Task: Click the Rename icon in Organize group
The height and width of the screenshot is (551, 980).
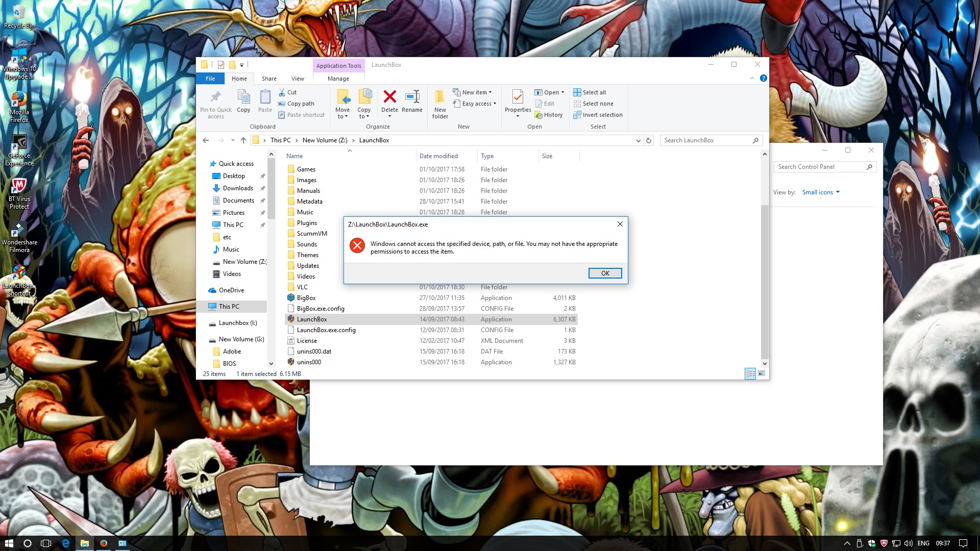Action: coord(412,96)
